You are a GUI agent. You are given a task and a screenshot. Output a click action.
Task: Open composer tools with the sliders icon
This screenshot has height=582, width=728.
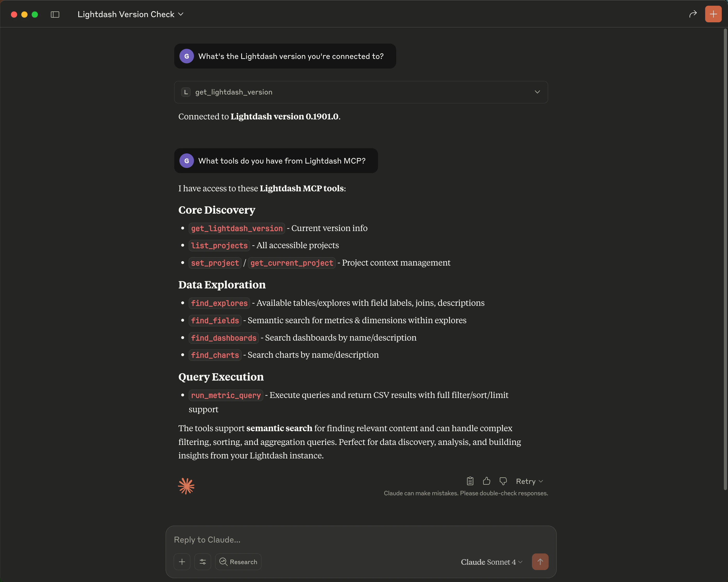(203, 561)
